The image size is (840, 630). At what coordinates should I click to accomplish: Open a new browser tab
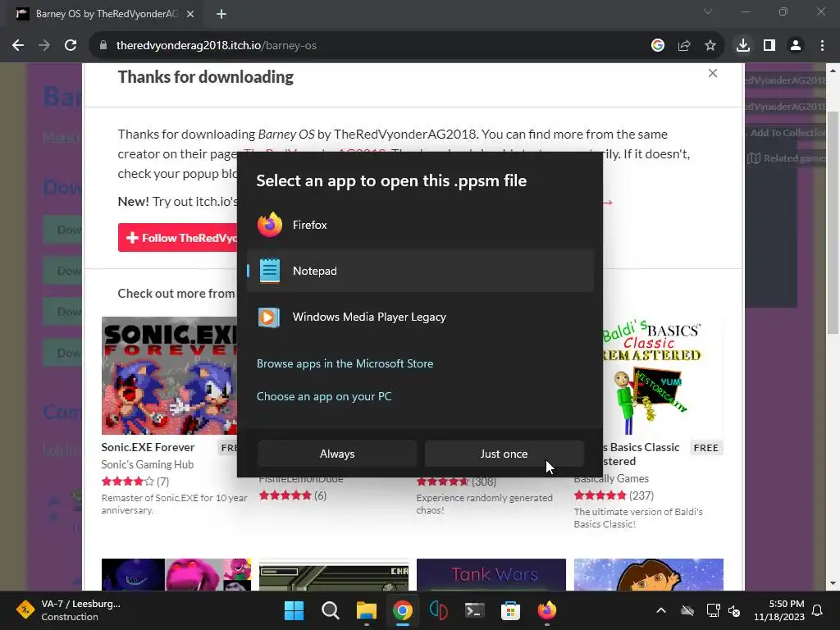pyautogui.click(x=221, y=14)
